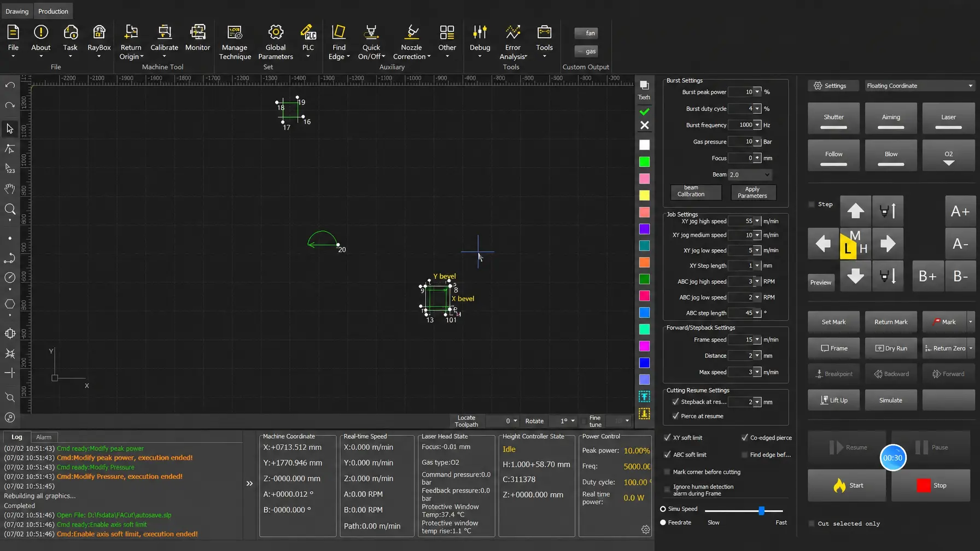
Task: Jog the axis left with arrow
Action: [x=823, y=243]
